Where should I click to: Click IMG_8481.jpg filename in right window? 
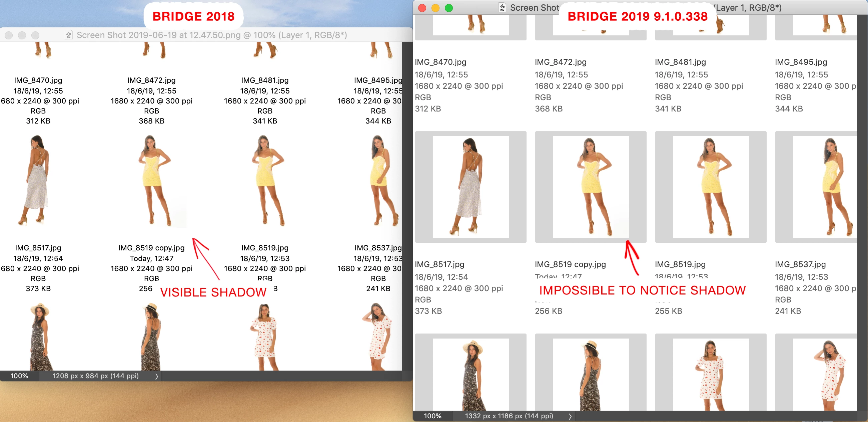click(x=680, y=62)
